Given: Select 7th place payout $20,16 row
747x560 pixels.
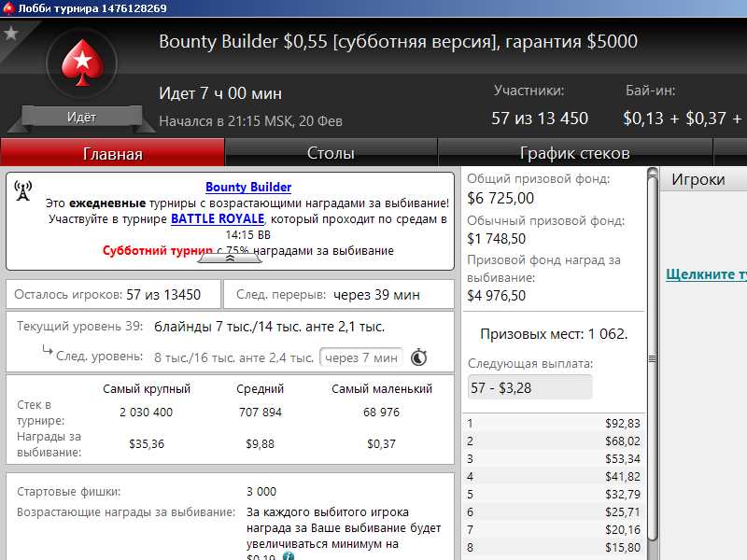Looking at the screenshot, I should click(x=554, y=529).
